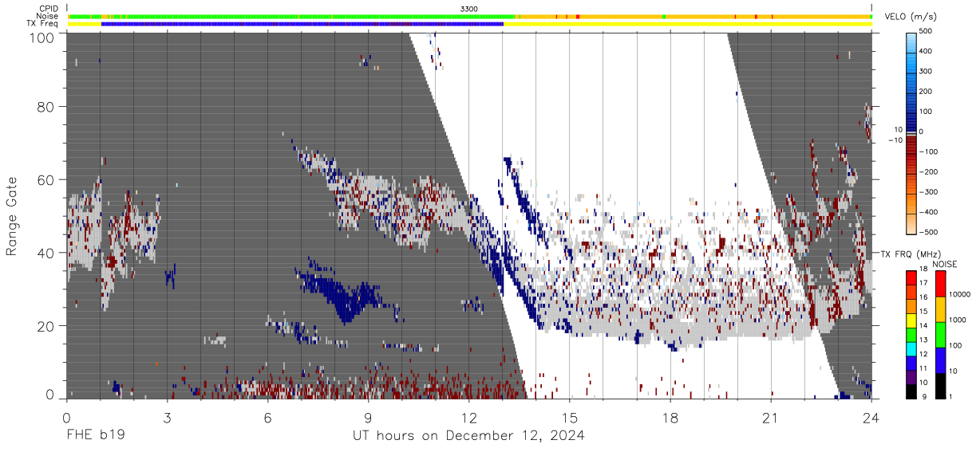Click the 40 range gate y-axis tick
The height and width of the screenshot is (452, 980).
[46, 253]
